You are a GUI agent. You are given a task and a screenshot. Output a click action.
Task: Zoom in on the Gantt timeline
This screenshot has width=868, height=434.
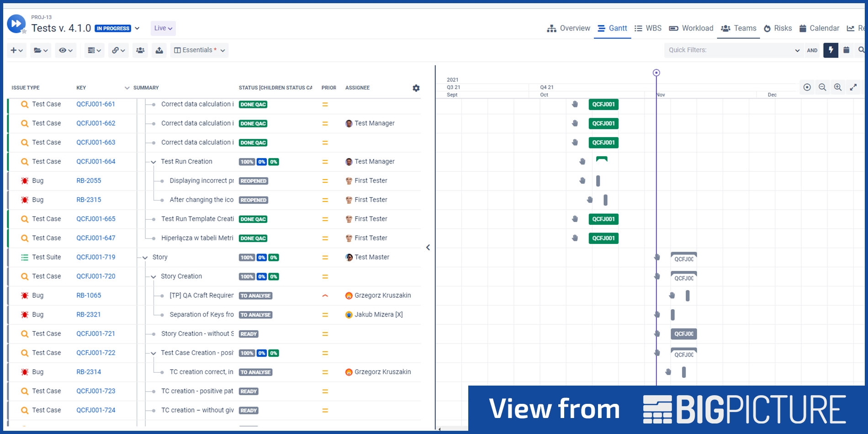[x=838, y=87]
